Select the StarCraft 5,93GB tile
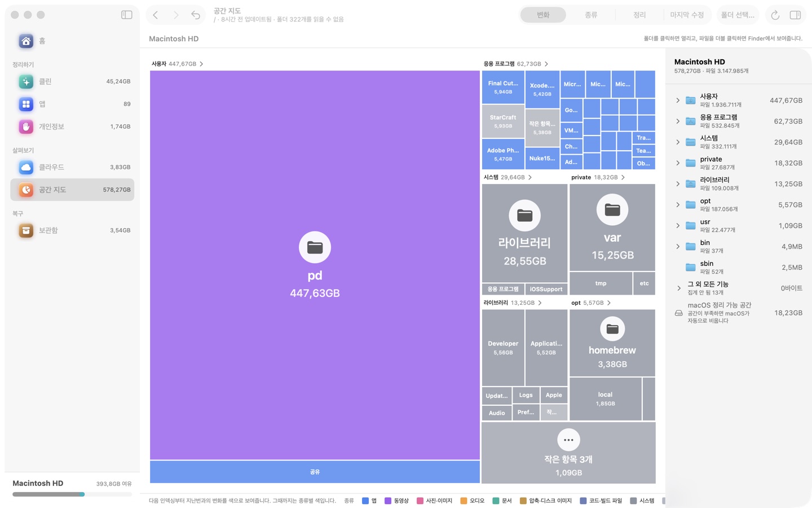812x508 pixels. tap(503, 121)
